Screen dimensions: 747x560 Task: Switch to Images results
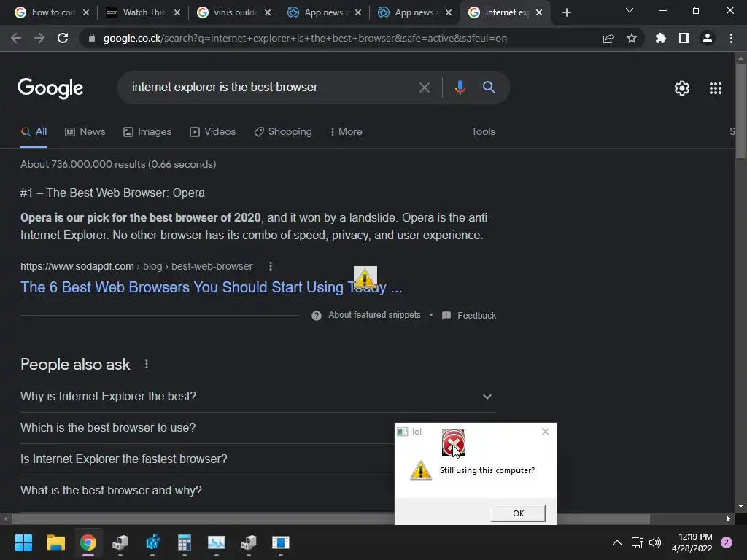tap(147, 132)
